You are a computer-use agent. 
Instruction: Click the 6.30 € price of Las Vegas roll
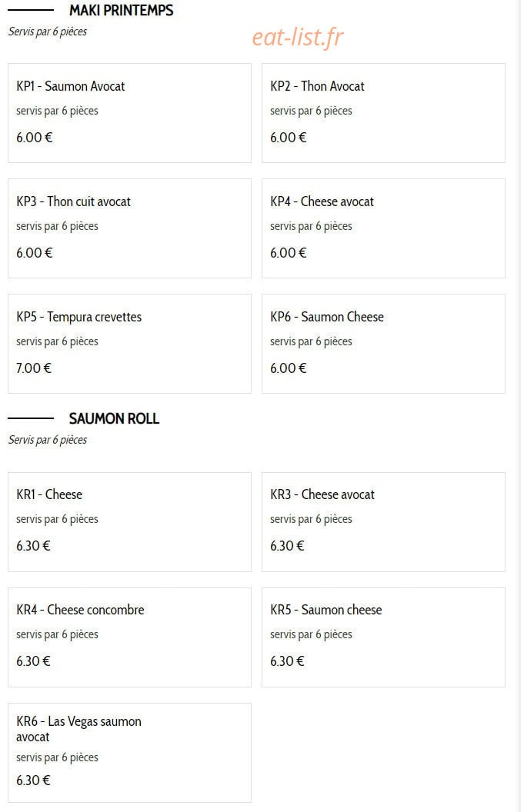coord(33,780)
